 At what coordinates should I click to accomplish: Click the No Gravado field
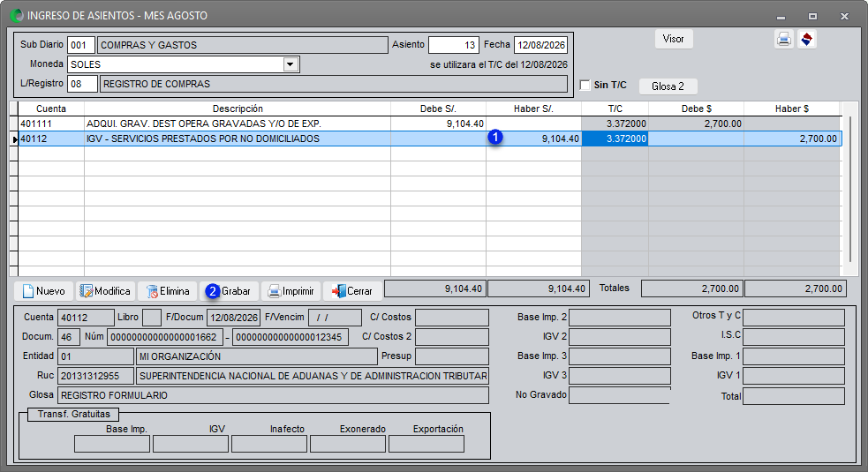tap(620, 395)
